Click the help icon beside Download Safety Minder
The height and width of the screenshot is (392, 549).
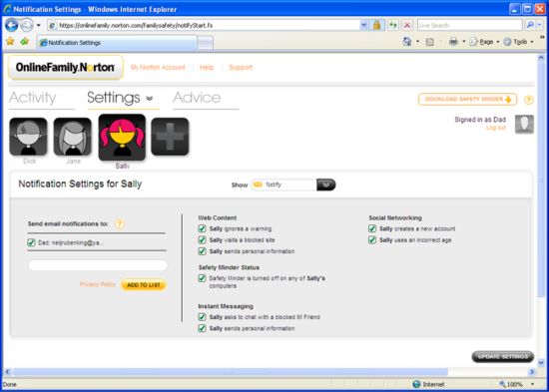pos(529,100)
